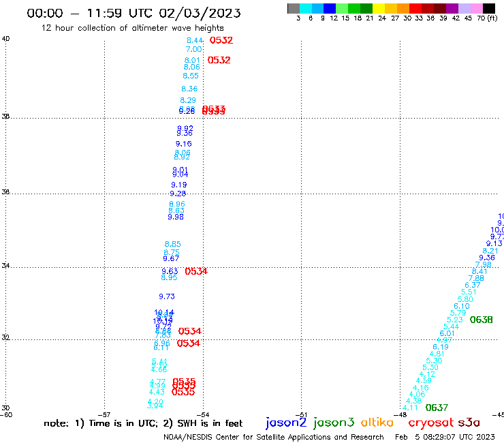The height and width of the screenshot is (443, 504).
Task: Click the 4.11 wave height value
Action: click(410, 408)
